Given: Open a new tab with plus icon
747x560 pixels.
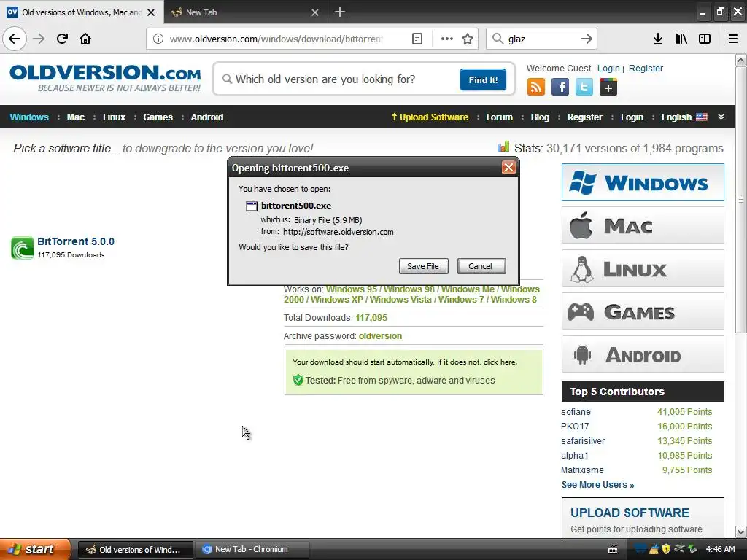Looking at the screenshot, I should click(340, 12).
